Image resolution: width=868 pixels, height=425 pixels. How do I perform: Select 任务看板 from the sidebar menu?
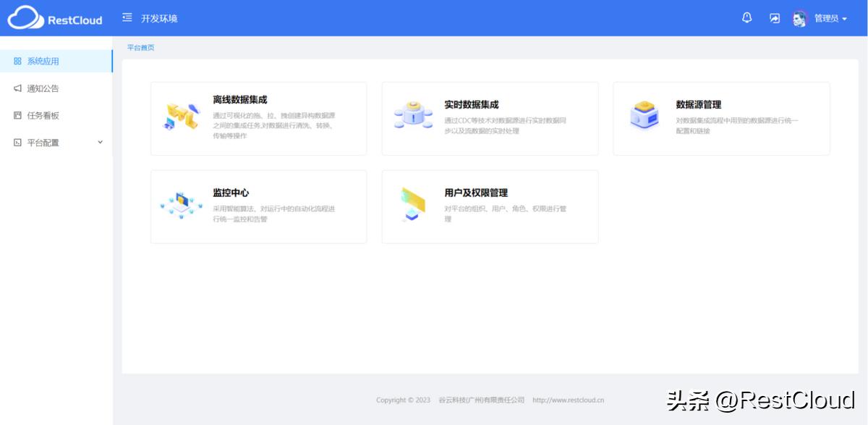[x=43, y=115]
